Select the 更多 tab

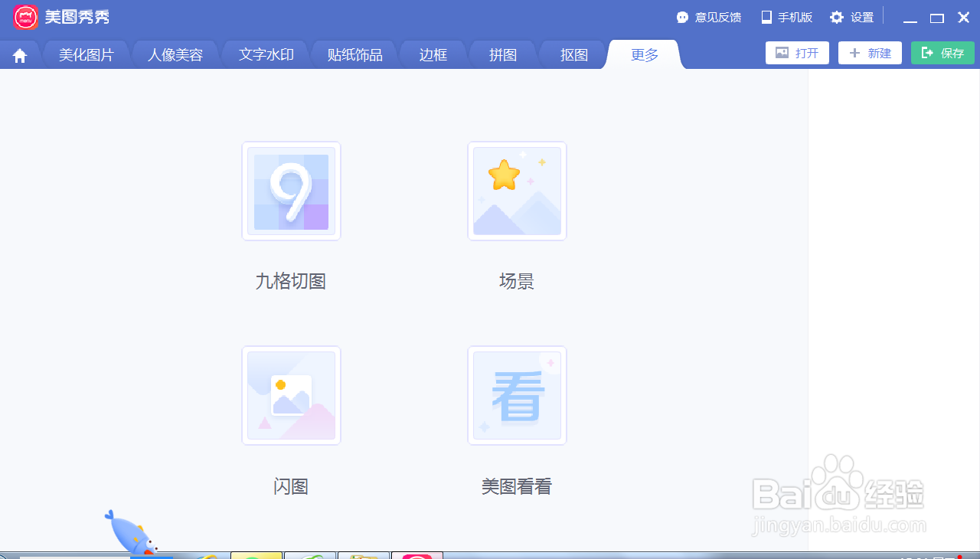(644, 55)
